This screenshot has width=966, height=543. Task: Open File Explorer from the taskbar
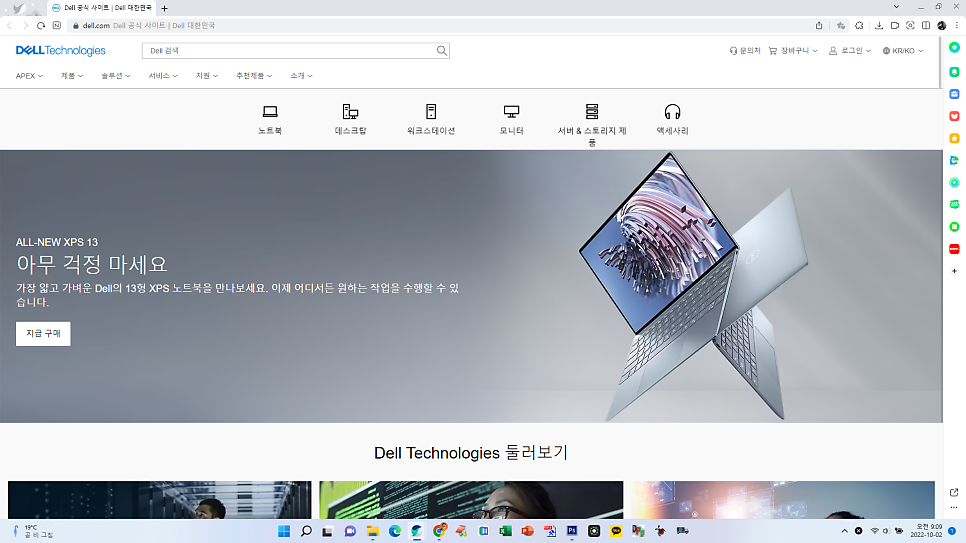pyautogui.click(x=373, y=531)
